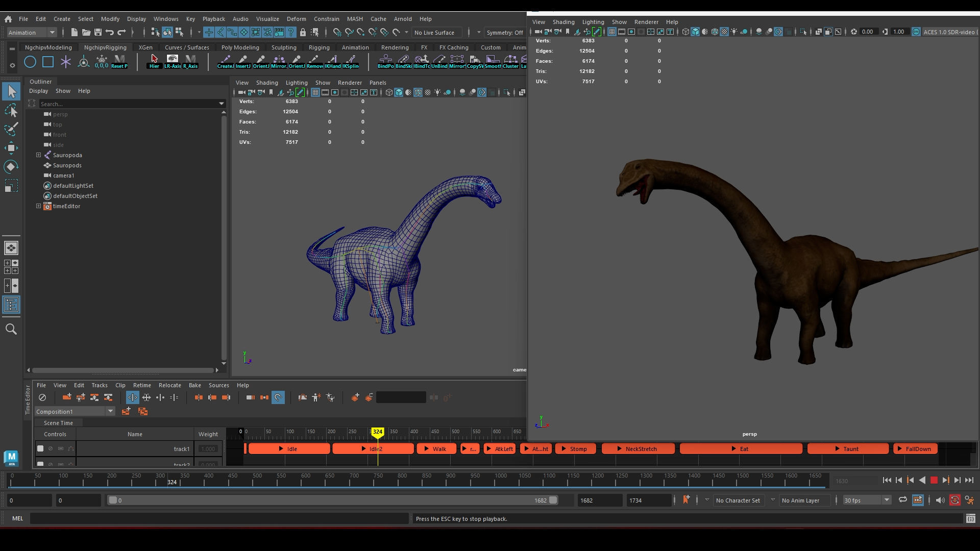Toggle audio speaker icon on range slider
This screenshot has height=551, width=980.
[x=940, y=500]
